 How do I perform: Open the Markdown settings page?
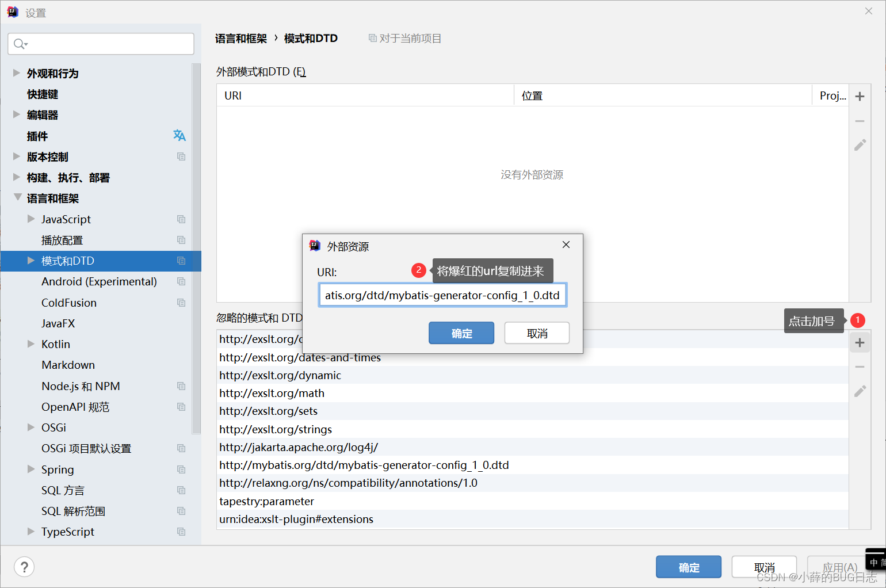68,365
